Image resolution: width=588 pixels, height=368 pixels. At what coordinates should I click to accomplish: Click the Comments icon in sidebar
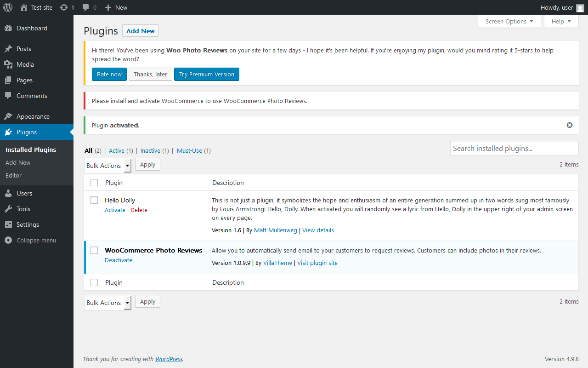[x=8, y=96]
